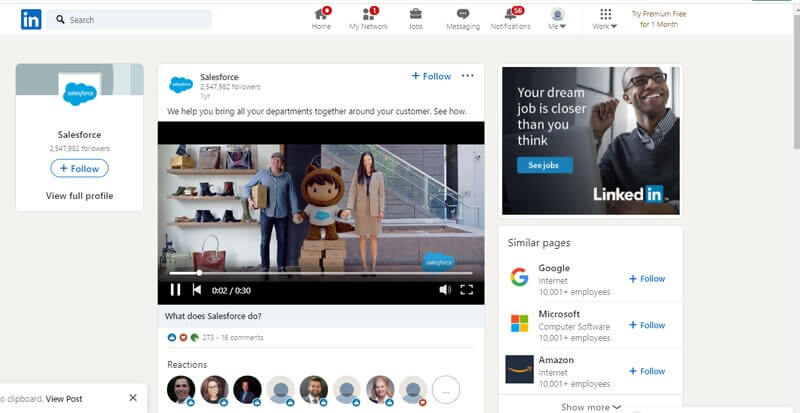Viewport: 800px width, 413px height.
Task: Follow Amazon in Similar pages
Action: [647, 371]
